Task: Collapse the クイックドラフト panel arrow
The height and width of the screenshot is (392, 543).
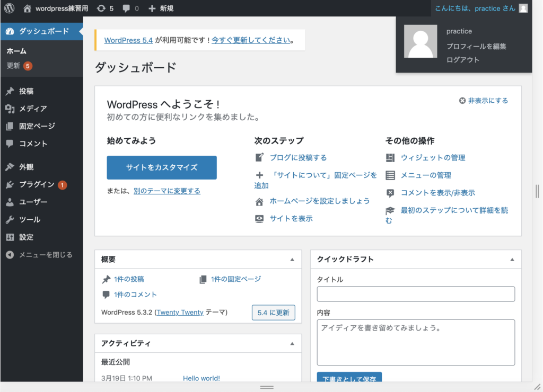Action: pos(512,260)
